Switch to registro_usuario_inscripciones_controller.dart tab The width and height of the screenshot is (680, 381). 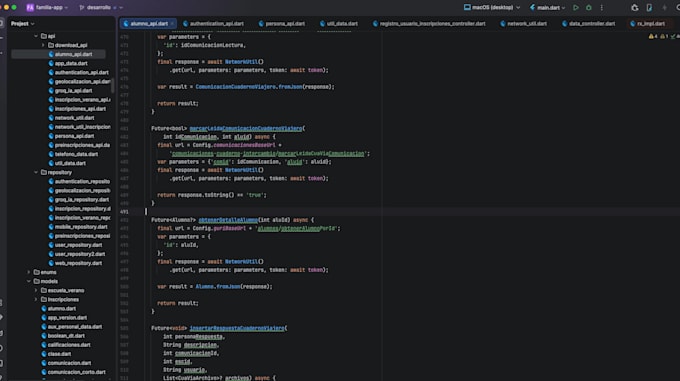pos(429,23)
